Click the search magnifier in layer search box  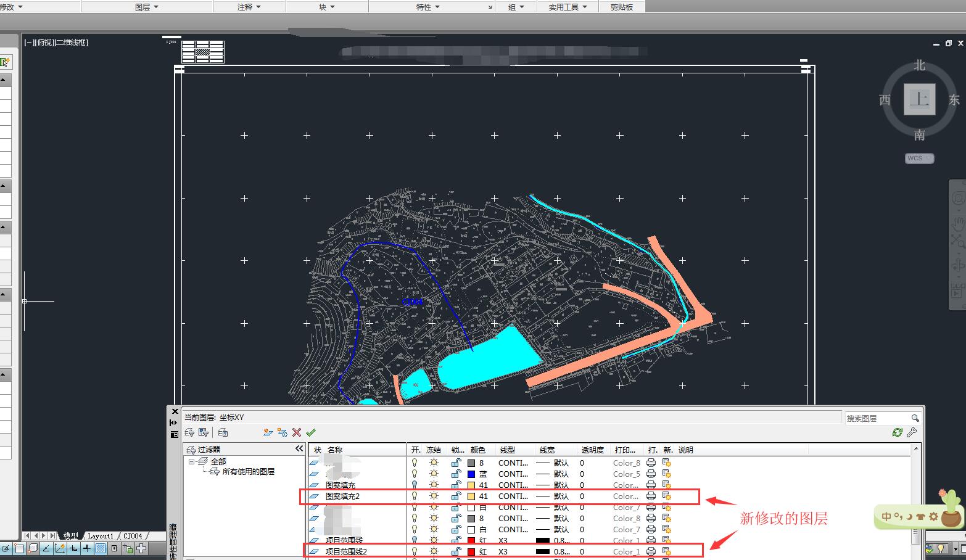tap(915, 418)
